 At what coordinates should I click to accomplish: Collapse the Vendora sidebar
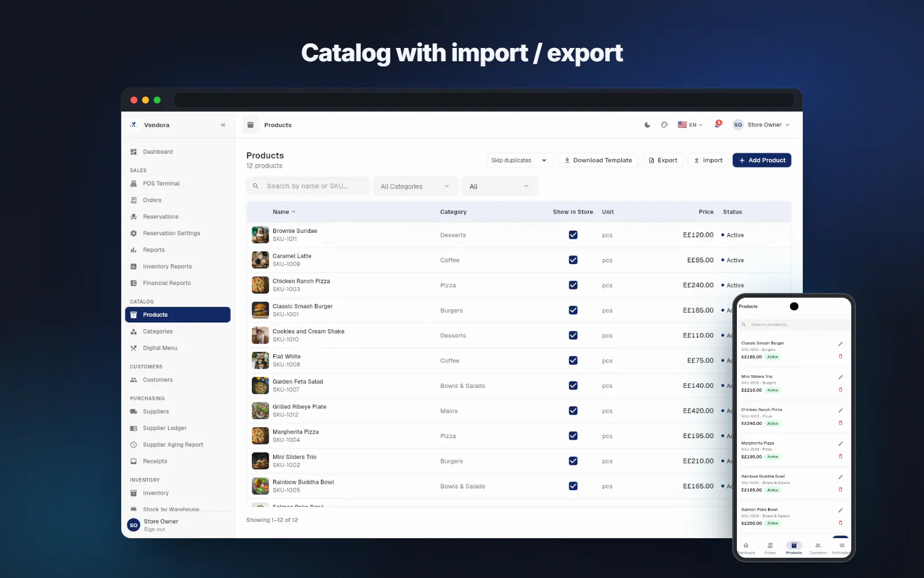coord(223,125)
